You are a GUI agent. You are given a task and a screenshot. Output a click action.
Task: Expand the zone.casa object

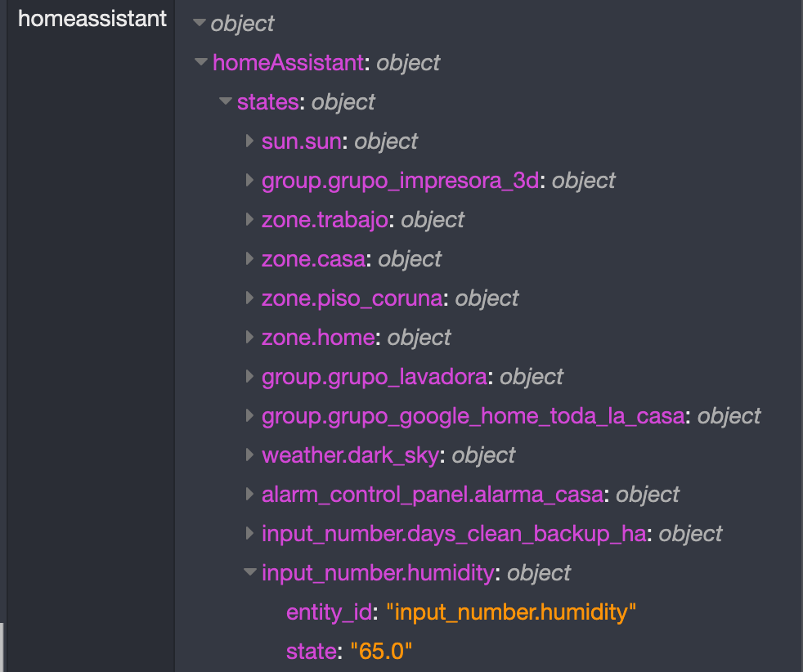249,258
